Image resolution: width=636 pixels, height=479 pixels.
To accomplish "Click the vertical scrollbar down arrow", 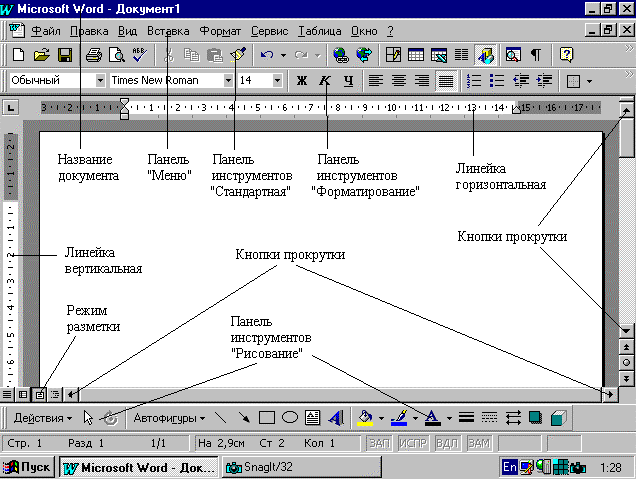I will click(x=627, y=330).
